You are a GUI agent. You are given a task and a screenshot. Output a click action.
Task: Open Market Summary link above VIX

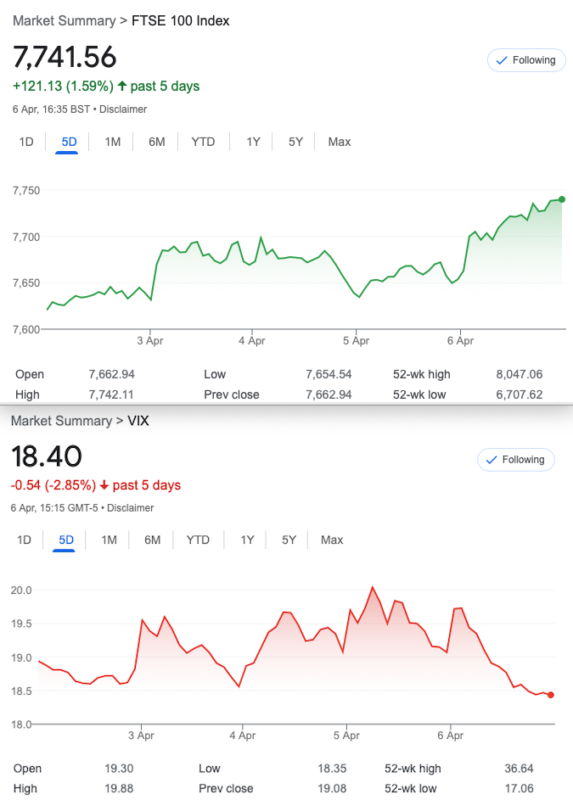tap(61, 421)
